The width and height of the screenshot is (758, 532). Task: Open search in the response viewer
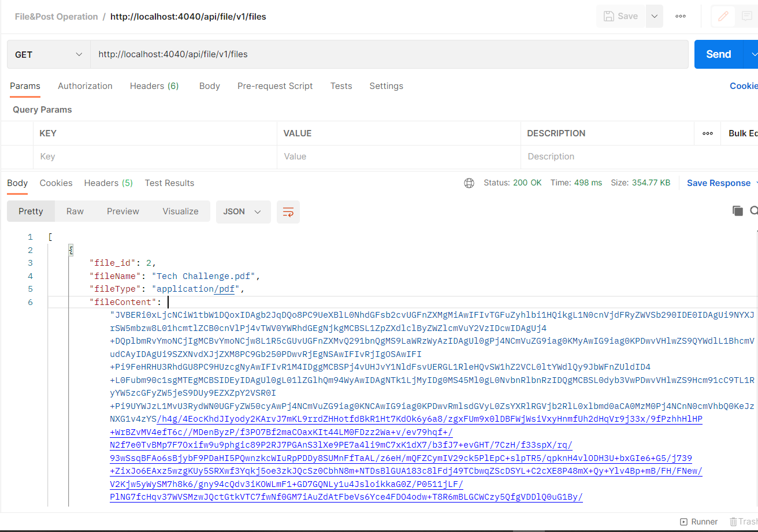point(754,210)
